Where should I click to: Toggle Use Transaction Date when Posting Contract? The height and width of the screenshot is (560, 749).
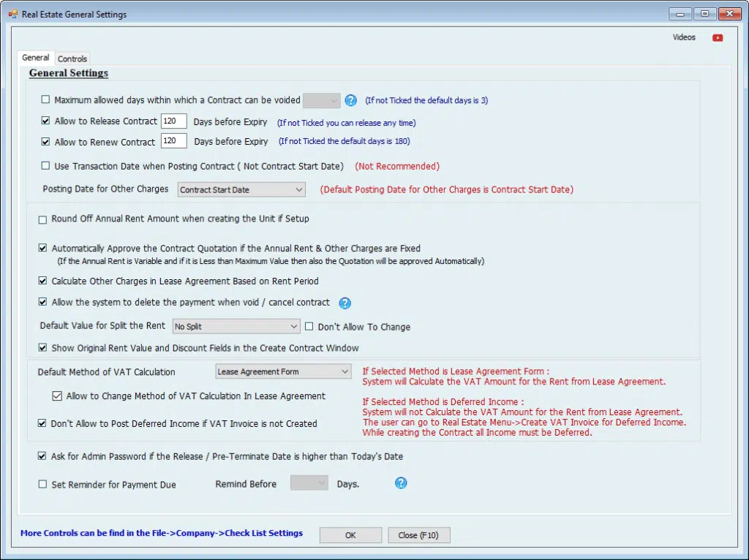coord(46,166)
